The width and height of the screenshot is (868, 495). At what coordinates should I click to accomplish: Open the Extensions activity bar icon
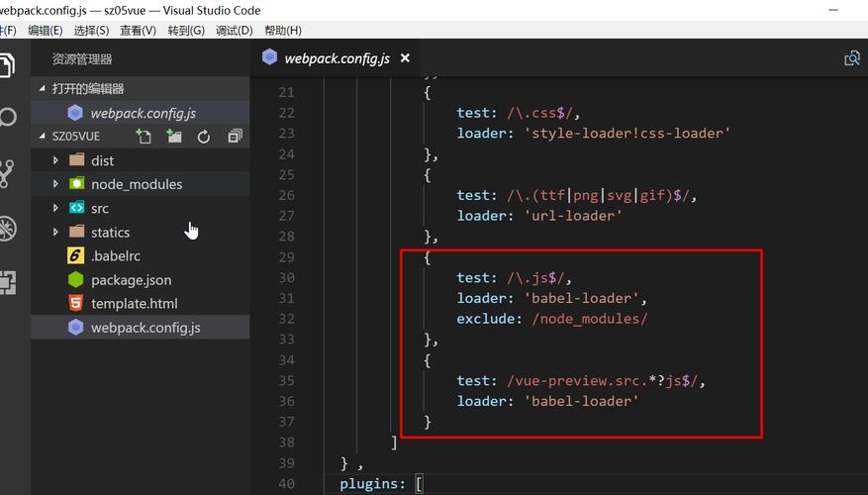[x=7, y=282]
